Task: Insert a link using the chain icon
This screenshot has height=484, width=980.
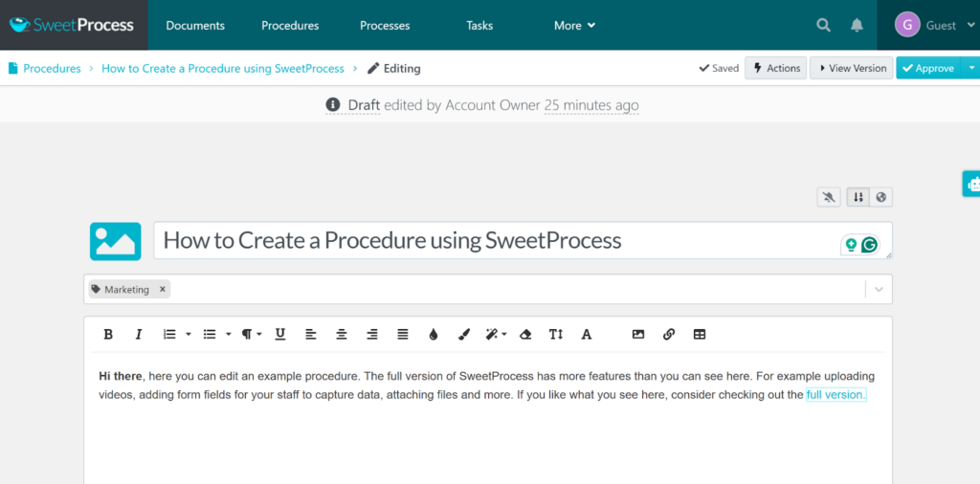Action: click(669, 335)
